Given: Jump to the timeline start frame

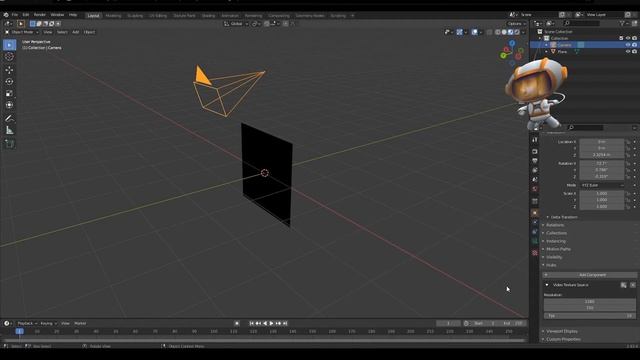Looking at the screenshot, I should (x=251, y=323).
